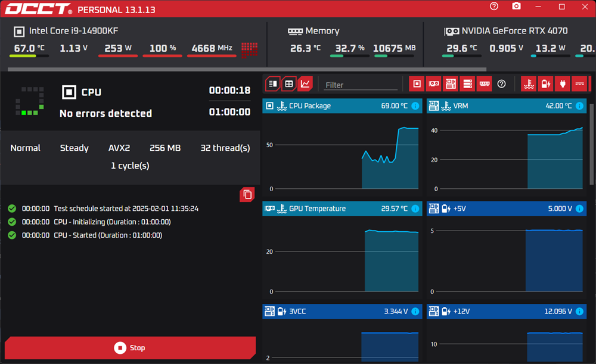Open VRM sensor info
596x364 pixels.
(579, 106)
